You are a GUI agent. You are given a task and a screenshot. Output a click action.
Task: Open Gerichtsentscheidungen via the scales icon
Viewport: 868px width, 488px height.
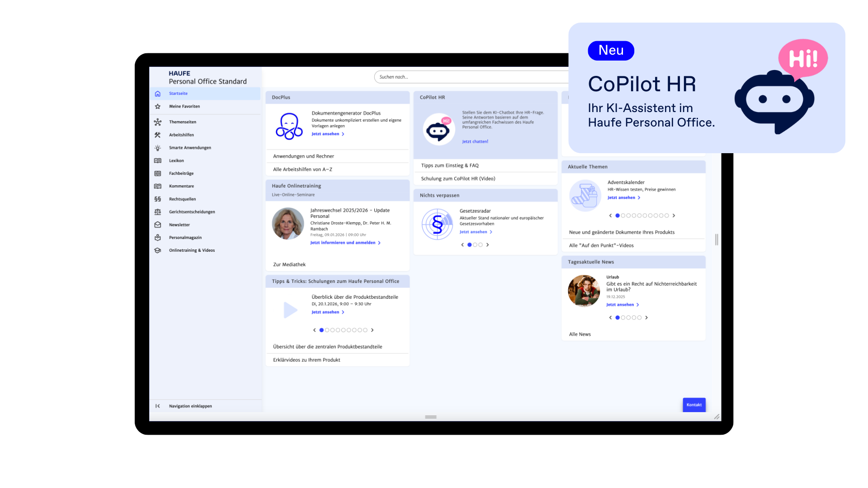(157, 212)
